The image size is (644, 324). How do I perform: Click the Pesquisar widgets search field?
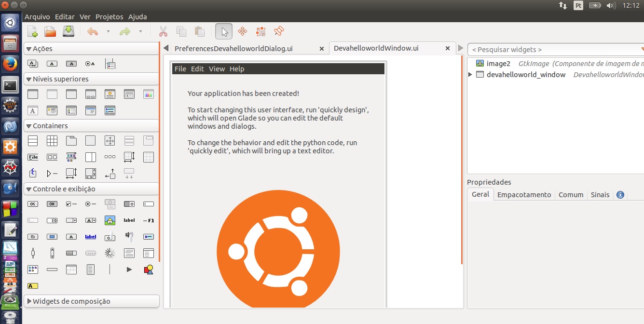555,50
